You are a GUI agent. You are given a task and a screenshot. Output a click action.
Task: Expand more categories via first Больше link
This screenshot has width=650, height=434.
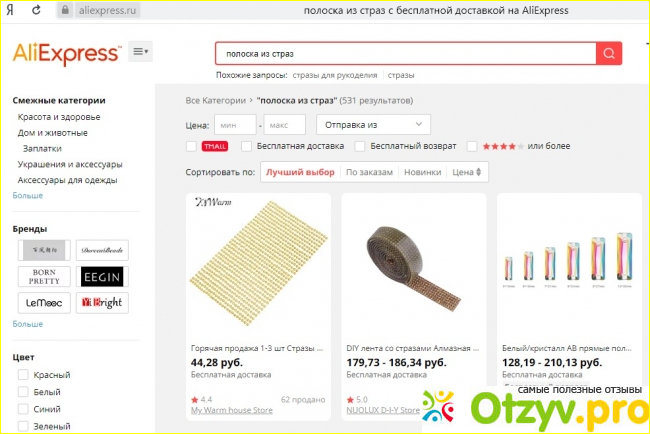click(x=28, y=195)
